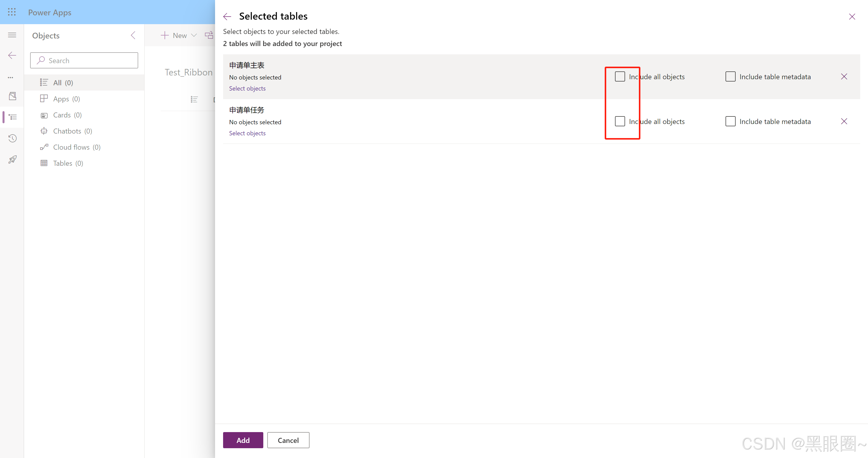
Task: Check Include all objects for 申请单任务
Action: 620,121
